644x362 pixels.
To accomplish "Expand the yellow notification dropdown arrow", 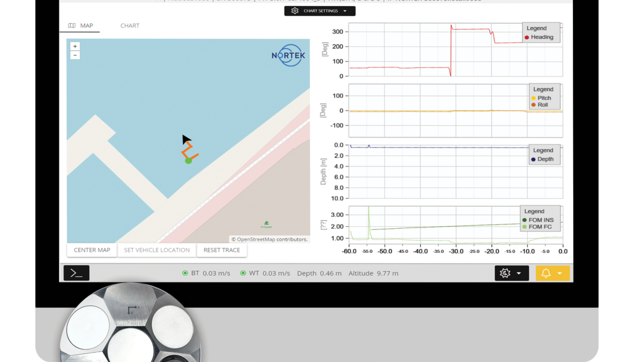I will 560,273.
